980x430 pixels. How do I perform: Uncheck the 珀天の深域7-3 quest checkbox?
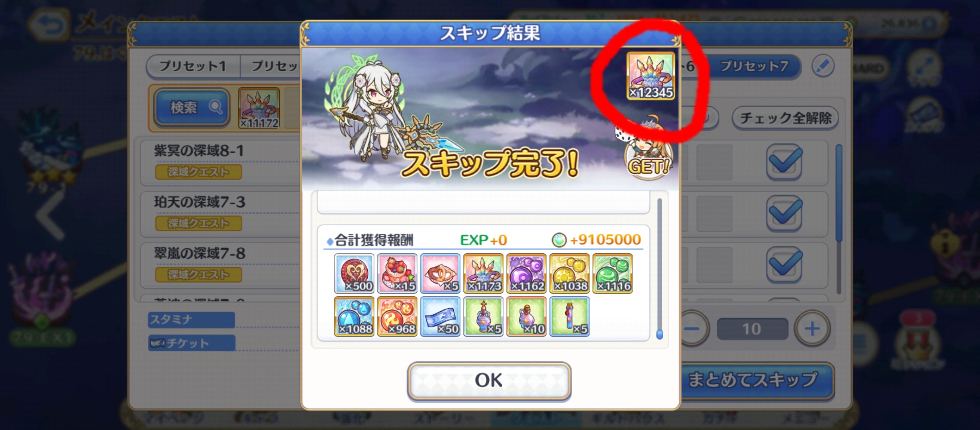(x=784, y=213)
